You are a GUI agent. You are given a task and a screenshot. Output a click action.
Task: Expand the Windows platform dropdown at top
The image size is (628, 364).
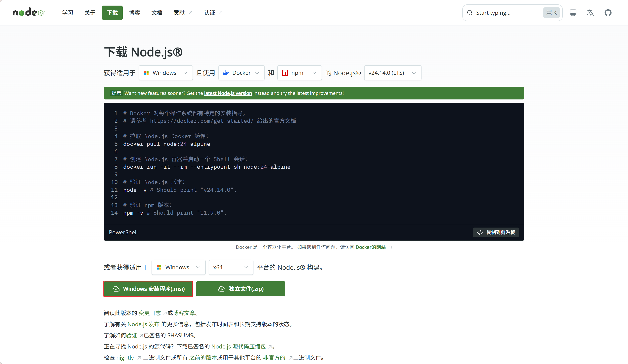click(x=166, y=73)
